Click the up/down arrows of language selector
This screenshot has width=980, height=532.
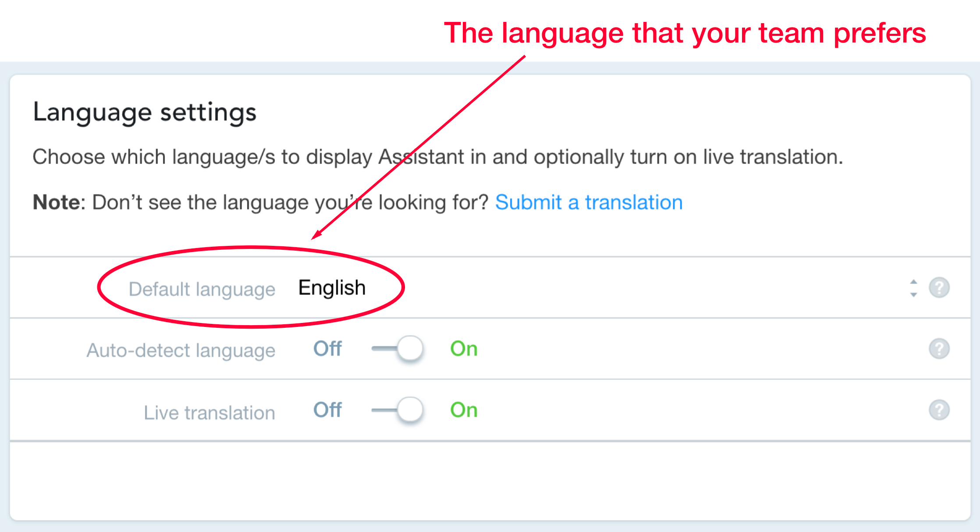point(913,288)
